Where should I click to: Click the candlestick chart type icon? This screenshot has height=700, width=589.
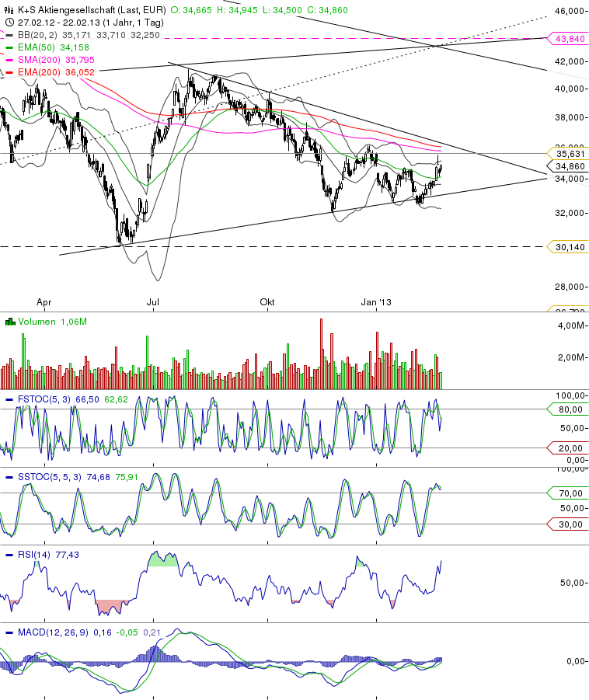pyautogui.click(x=9, y=10)
